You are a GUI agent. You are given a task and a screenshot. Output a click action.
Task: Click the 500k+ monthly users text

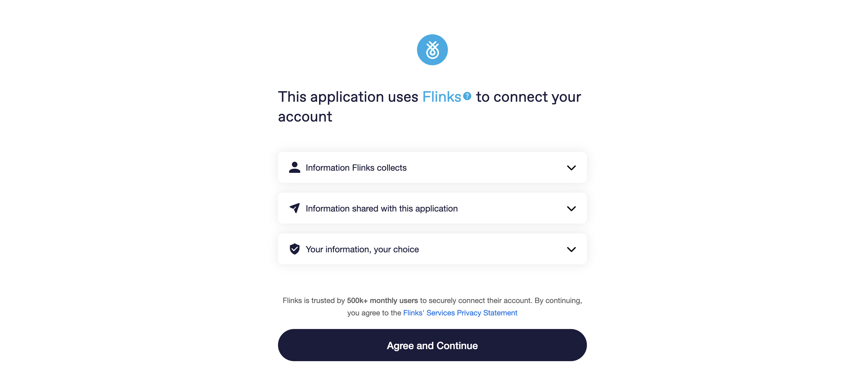pos(382,301)
